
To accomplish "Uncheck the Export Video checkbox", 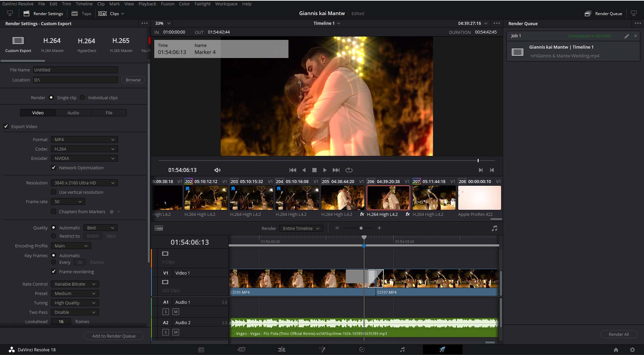I will click(x=6, y=126).
